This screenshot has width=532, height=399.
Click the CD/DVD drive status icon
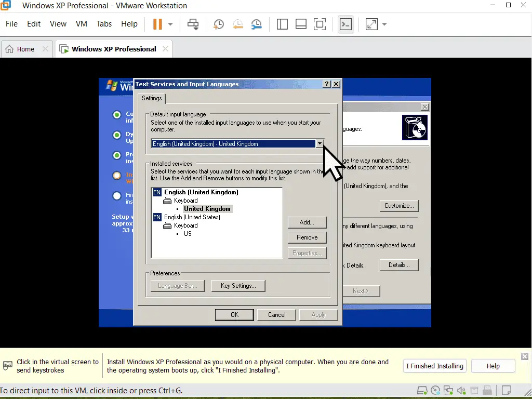(435, 391)
